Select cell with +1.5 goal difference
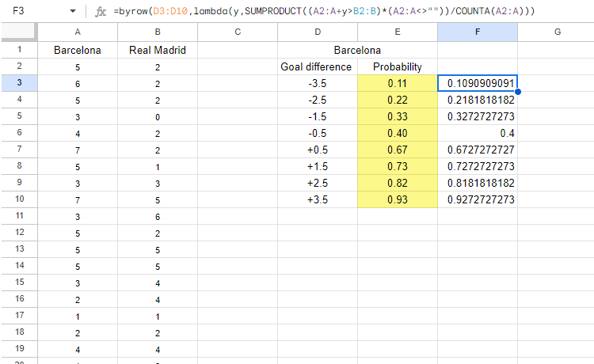This screenshot has width=594, height=364. click(x=318, y=166)
